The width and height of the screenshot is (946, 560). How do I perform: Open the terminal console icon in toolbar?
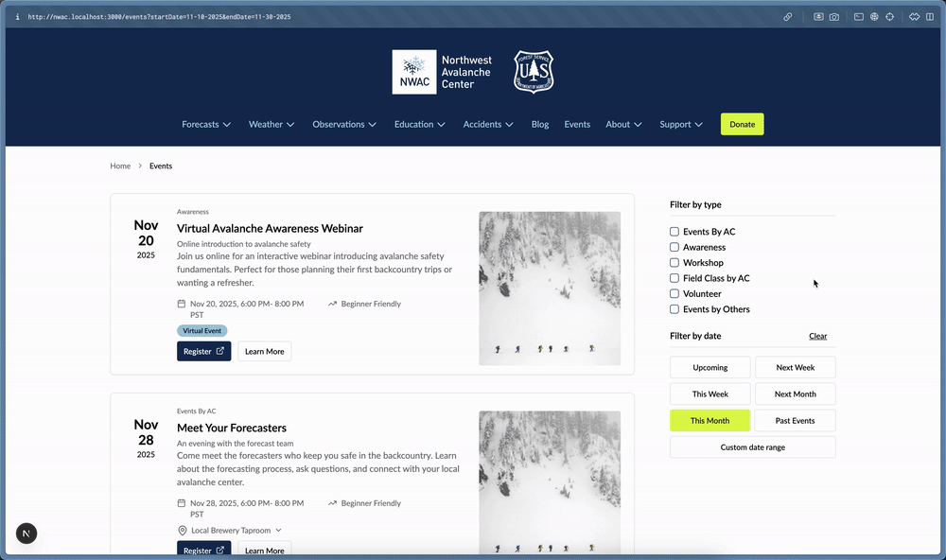tap(859, 17)
